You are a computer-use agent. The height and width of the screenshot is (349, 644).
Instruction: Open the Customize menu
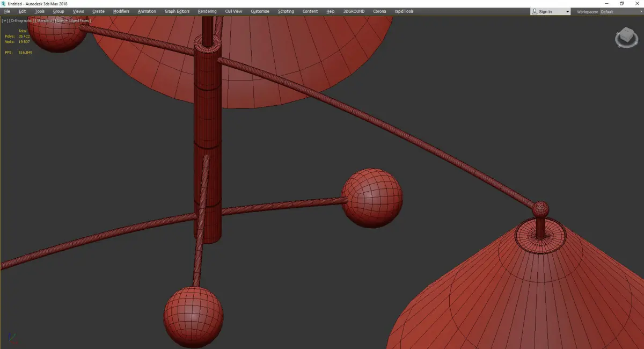[260, 11]
